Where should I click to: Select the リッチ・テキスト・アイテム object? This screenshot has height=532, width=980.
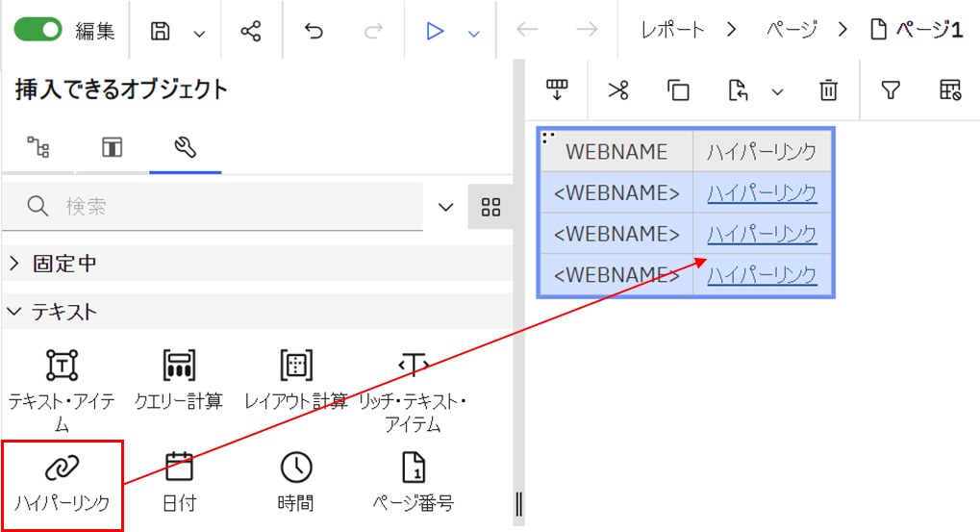click(414, 391)
